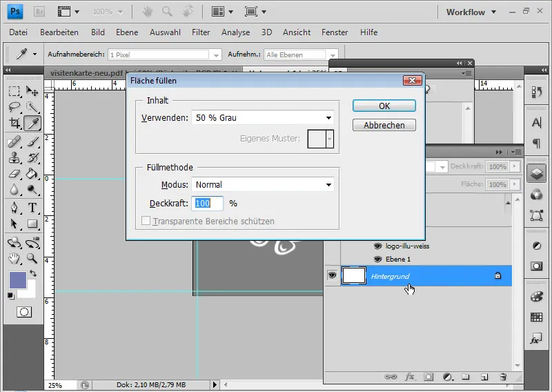Confirm fill with OK button
The image size is (552, 392).
tap(384, 106)
